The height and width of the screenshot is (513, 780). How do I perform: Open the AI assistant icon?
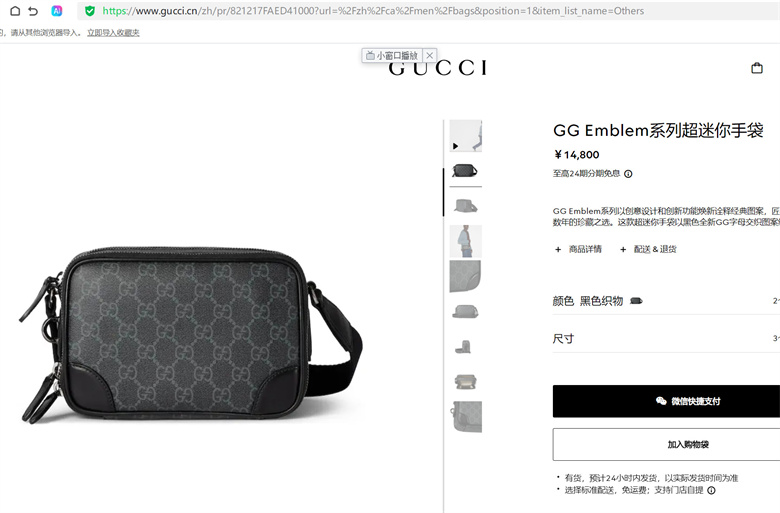tap(57, 11)
